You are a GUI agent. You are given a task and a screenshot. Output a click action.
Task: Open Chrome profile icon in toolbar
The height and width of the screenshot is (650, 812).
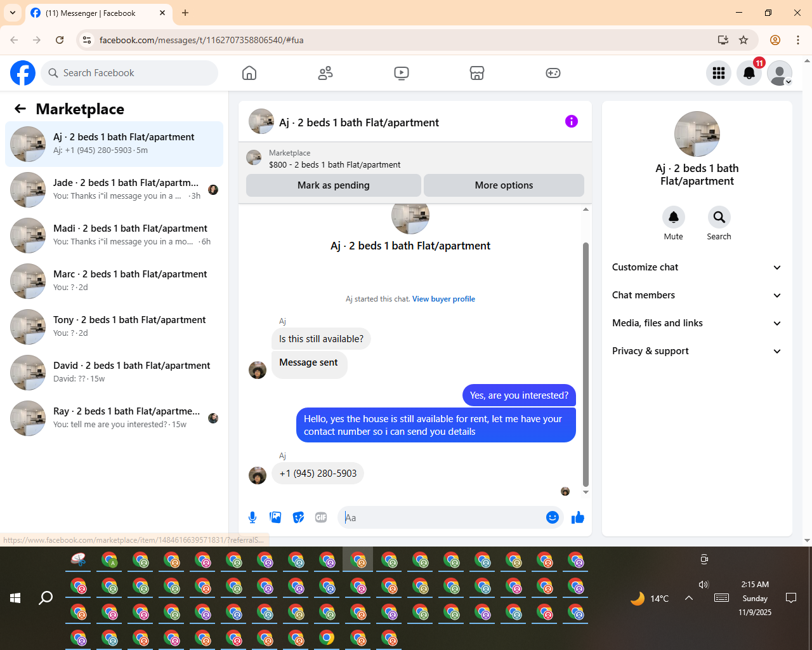click(775, 40)
